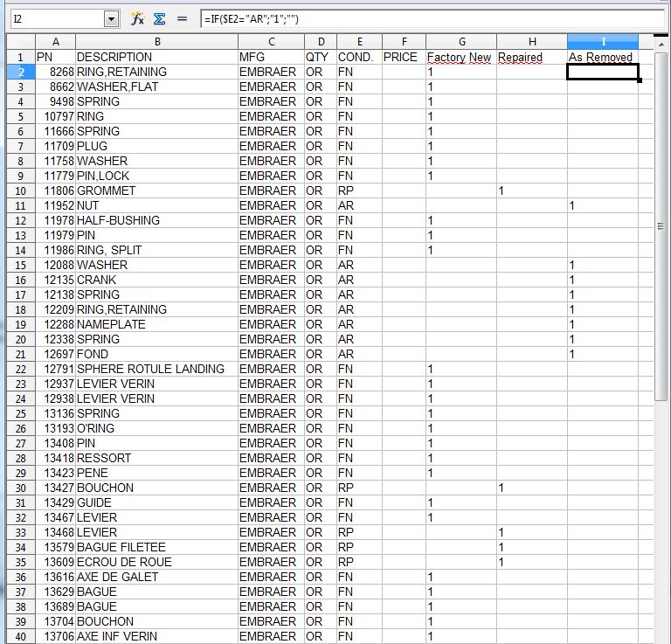Click the PRICE header cell
The image size is (671, 644).
(x=404, y=57)
